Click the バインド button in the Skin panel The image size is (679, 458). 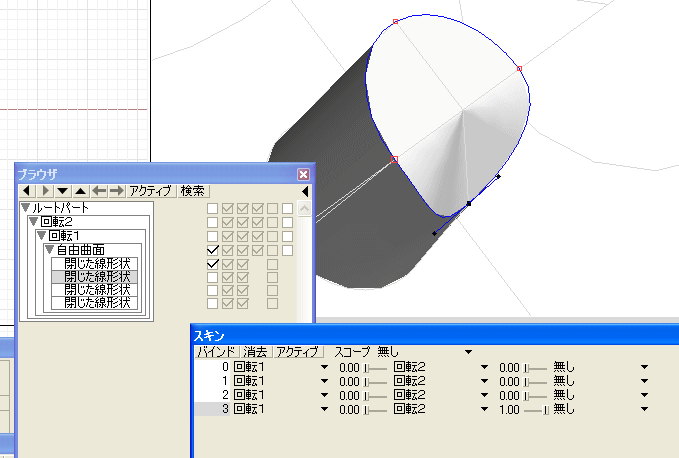(x=215, y=352)
